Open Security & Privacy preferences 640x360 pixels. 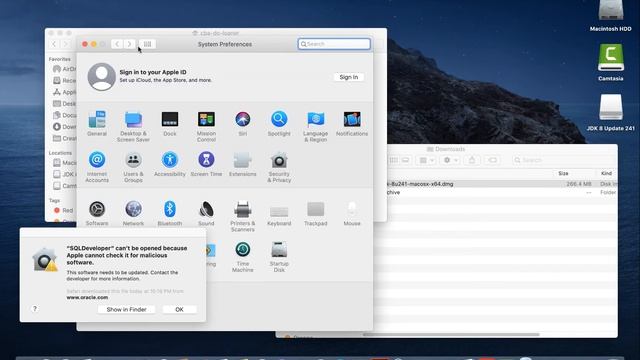click(279, 167)
